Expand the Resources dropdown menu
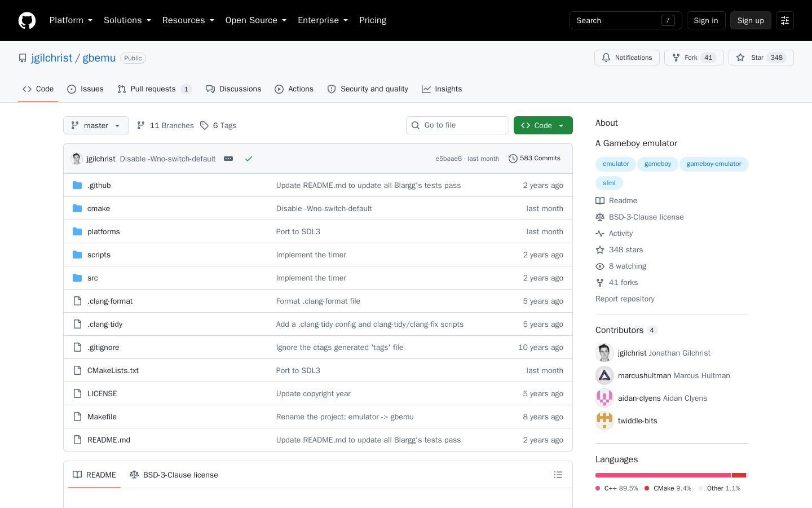The image size is (812, 508). [x=188, y=20]
